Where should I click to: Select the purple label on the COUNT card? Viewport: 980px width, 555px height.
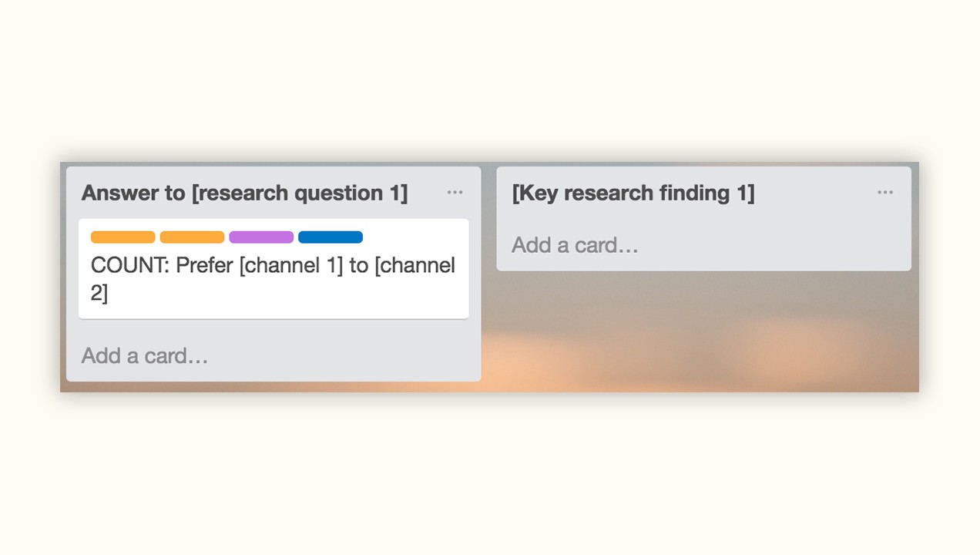tap(261, 237)
